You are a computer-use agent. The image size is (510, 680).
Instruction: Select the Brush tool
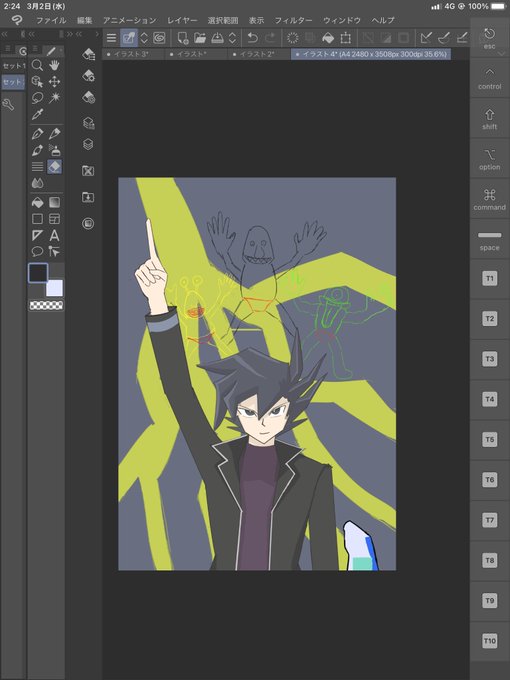coord(37,150)
